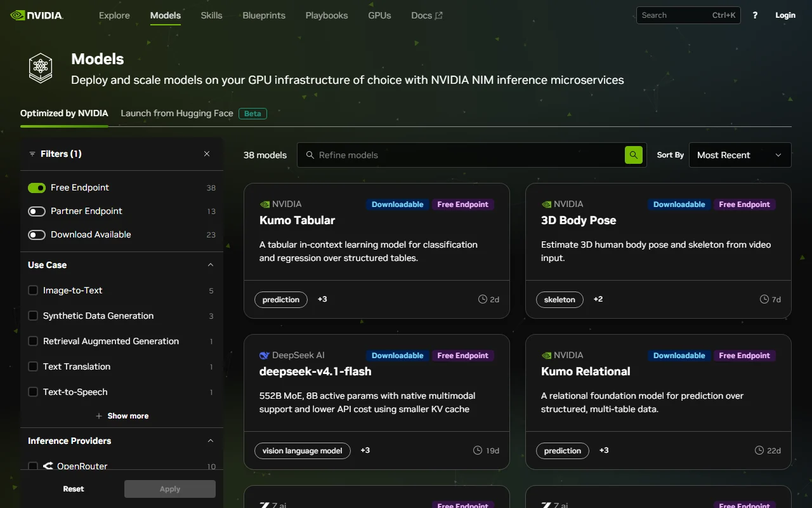The height and width of the screenshot is (508, 812).
Task: Disable the Free Endpoint toggle
Action: point(37,188)
